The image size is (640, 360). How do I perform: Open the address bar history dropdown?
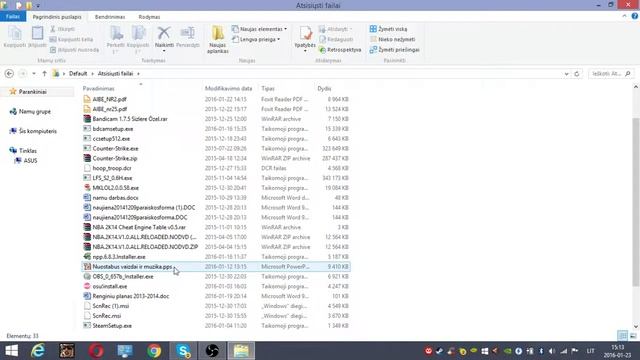point(567,74)
